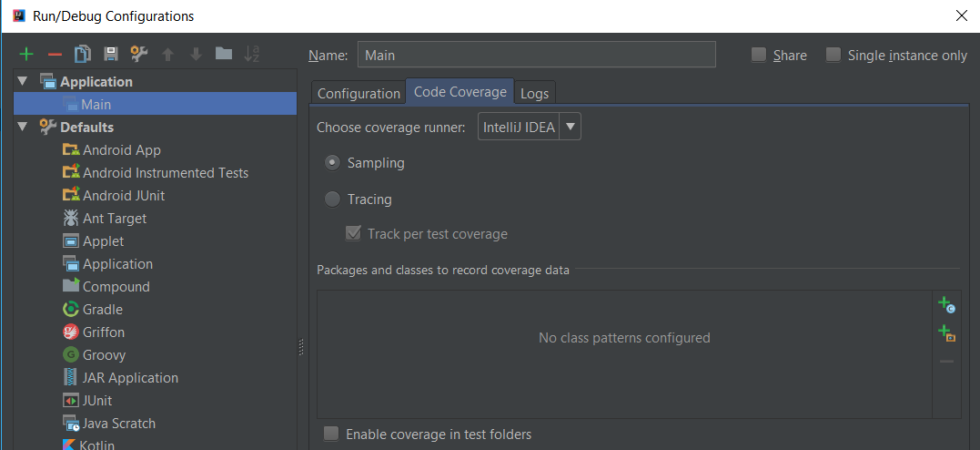Sort configurations alphabetically
This screenshot has width=980, height=450.
tap(252, 55)
